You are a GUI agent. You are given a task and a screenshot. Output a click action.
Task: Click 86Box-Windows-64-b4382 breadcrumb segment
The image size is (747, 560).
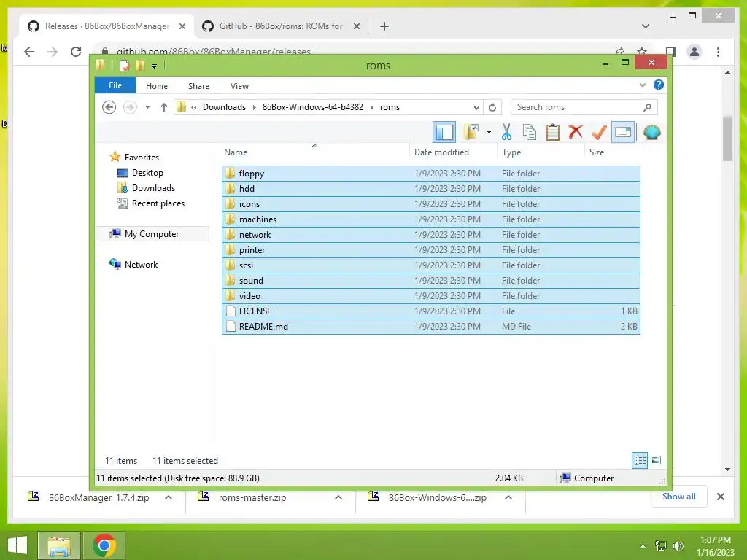point(312,107)
